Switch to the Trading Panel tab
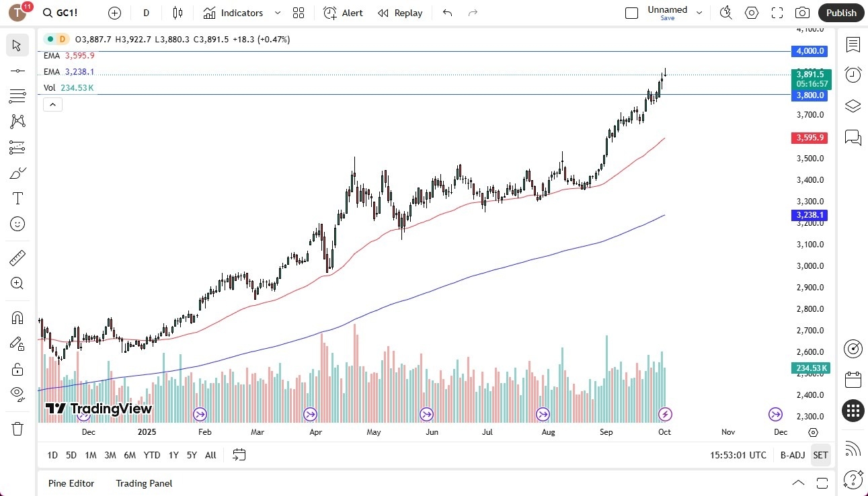 [143, 483]
